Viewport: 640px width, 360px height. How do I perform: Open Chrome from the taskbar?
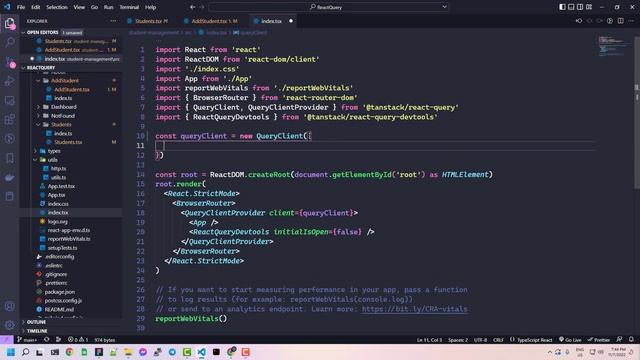pos(69,352)
